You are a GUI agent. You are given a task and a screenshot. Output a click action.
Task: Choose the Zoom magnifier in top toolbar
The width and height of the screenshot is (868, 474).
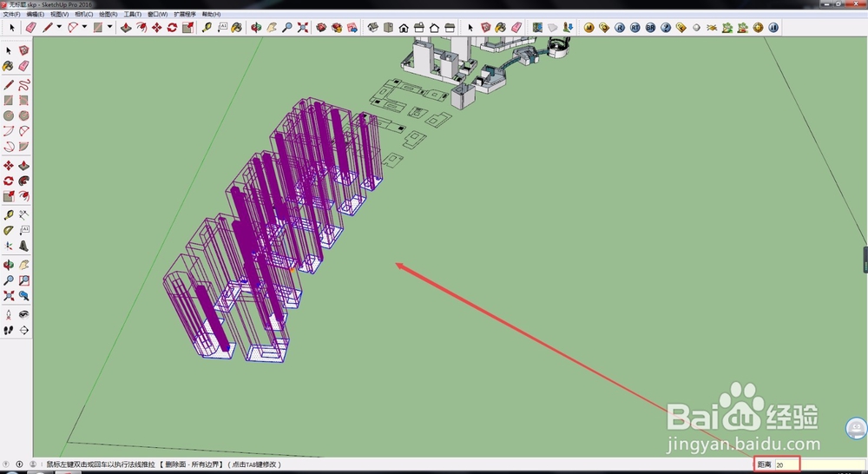point(287,27)
